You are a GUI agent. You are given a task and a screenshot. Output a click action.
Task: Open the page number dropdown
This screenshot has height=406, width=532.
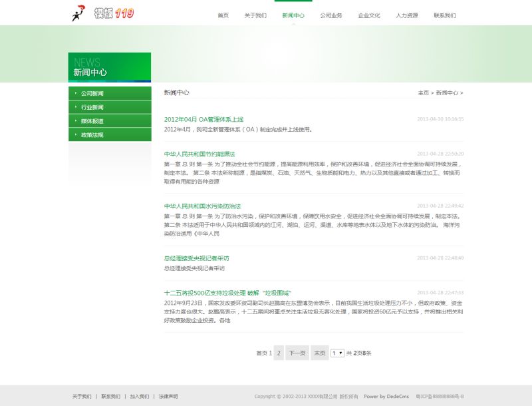338,353
